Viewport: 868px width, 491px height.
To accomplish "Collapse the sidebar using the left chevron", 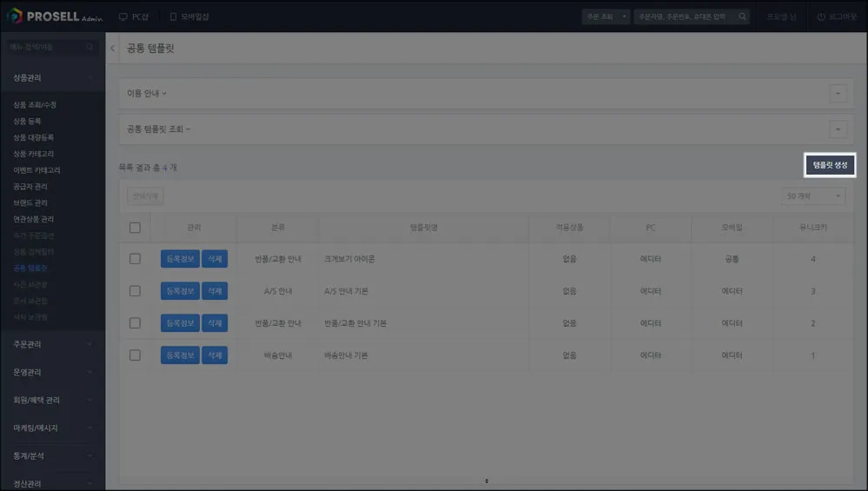I will 112,48.
